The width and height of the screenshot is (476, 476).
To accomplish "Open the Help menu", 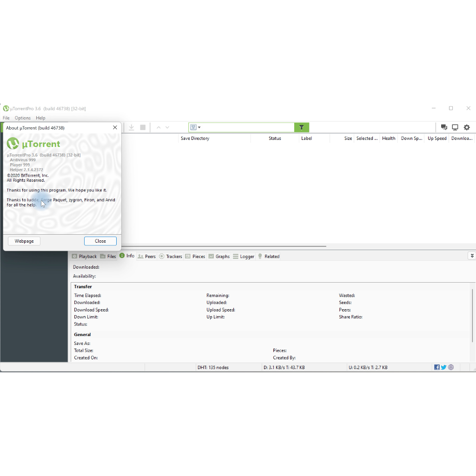I will [x=40, y=118].
